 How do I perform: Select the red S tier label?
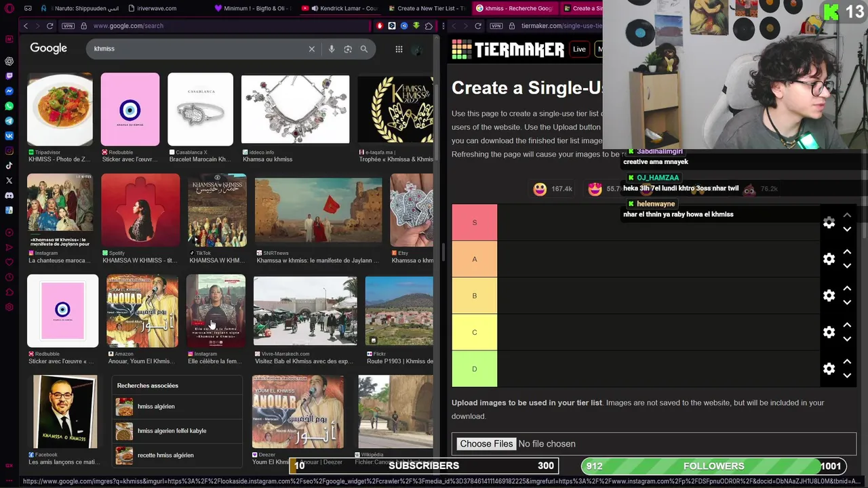[475, 222]
